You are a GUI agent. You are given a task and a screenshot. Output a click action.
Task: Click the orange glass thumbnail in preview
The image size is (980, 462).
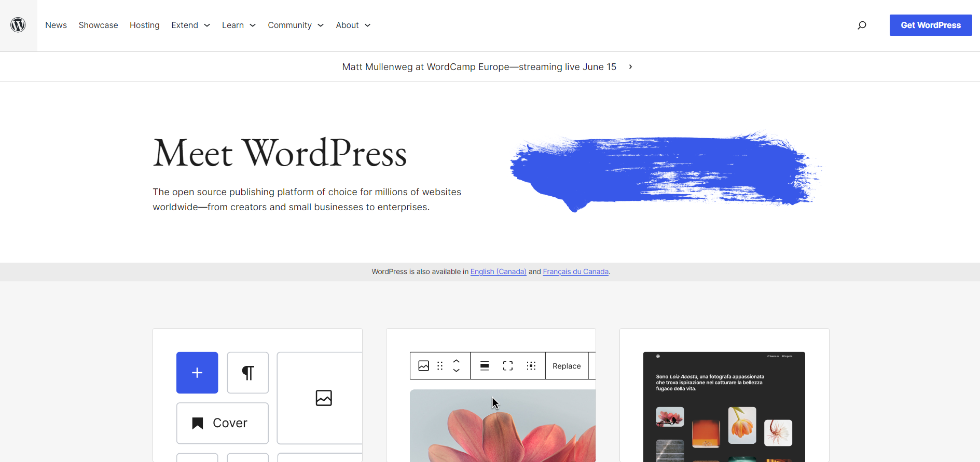tap(706, 433)
